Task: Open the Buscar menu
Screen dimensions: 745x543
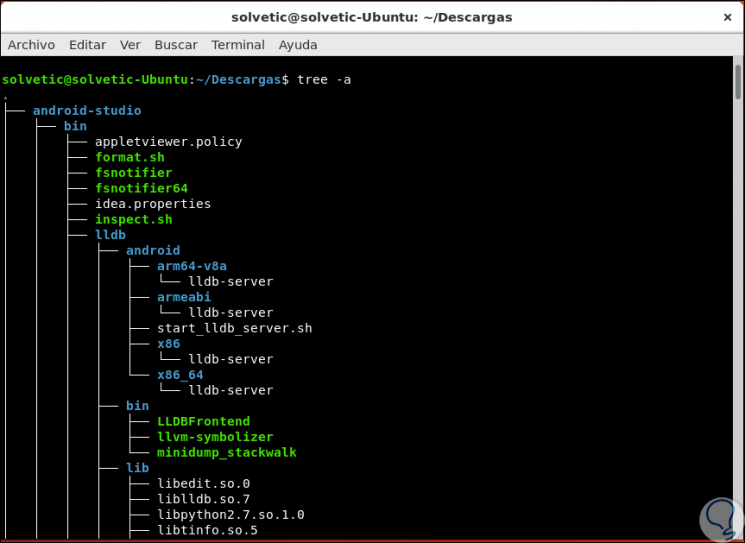Action: click(x=176, y=45)
